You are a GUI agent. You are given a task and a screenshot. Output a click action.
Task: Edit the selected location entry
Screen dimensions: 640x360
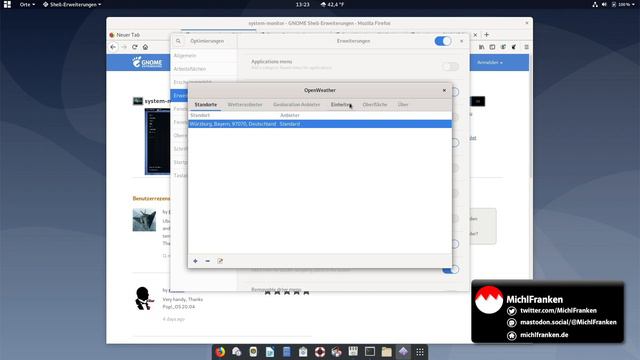tap(220, 261)
